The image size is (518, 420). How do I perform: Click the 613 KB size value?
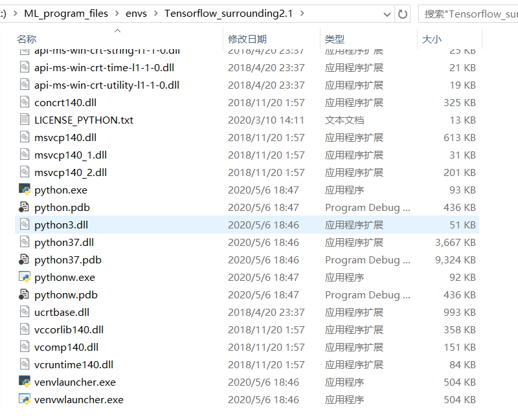point(460,138)
